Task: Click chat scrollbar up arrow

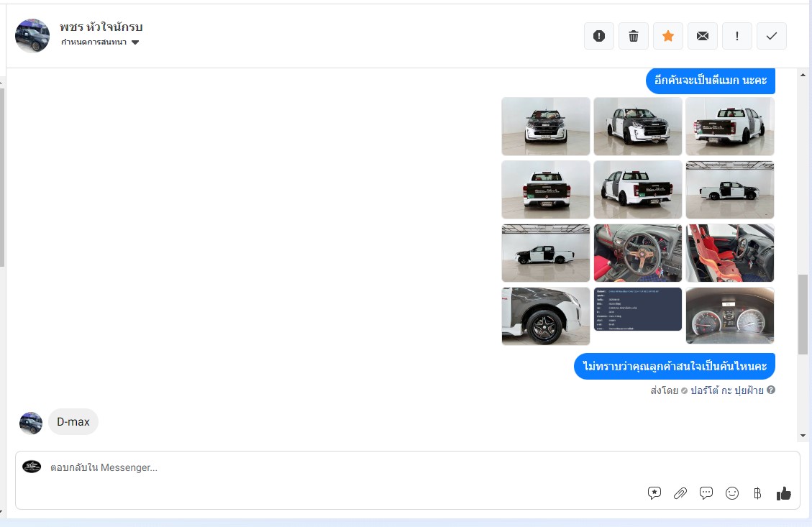Action: (803, 75)
